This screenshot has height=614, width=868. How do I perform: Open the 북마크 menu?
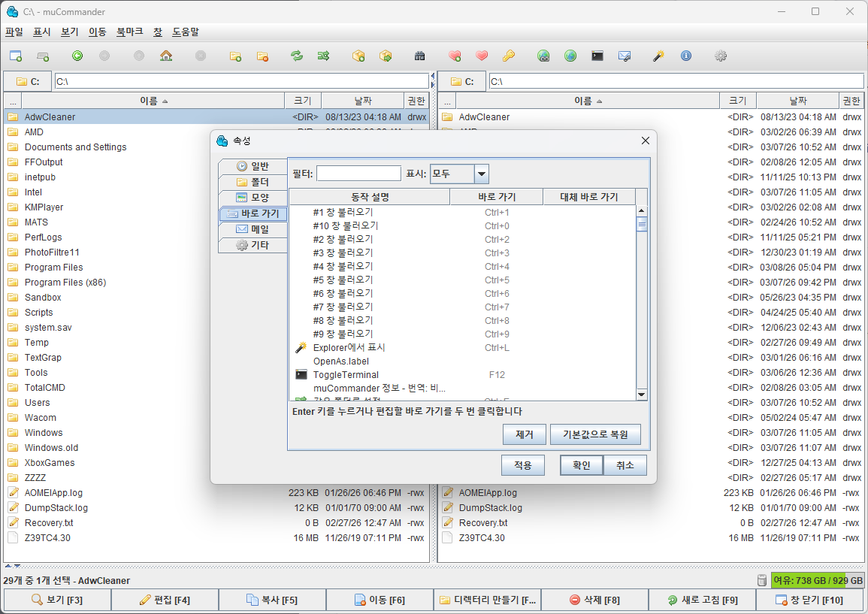[130, 32]
